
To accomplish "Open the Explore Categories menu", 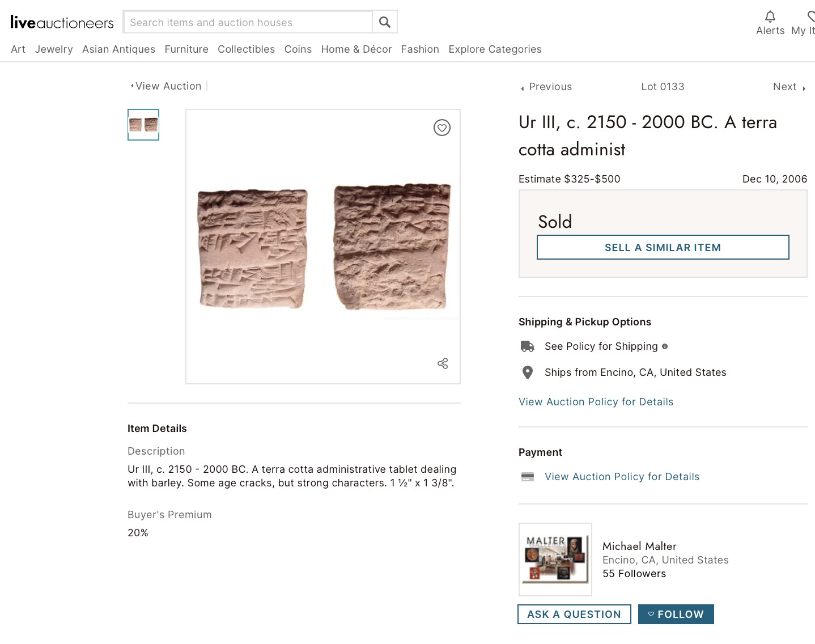I will coord(495,49).
